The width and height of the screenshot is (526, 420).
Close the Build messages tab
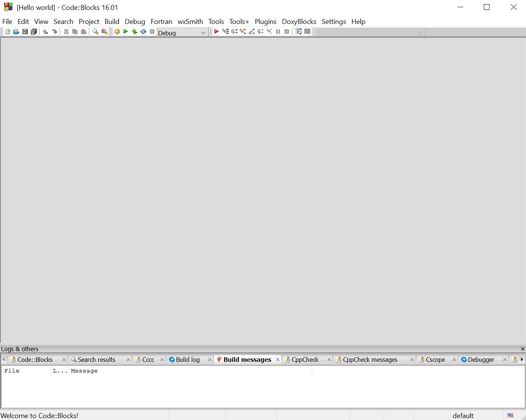pyautogui.click(x=278, y=360)
